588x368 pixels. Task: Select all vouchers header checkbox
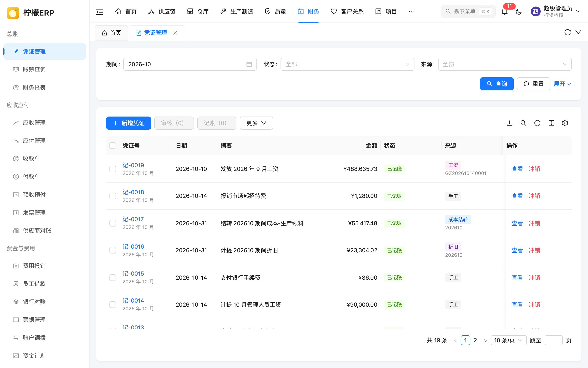tap(113, 146)
